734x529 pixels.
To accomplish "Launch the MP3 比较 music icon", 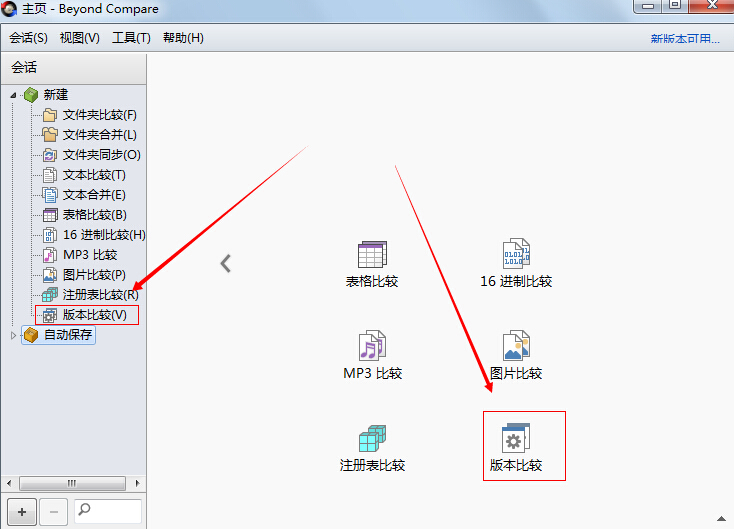I will (372, 345).
